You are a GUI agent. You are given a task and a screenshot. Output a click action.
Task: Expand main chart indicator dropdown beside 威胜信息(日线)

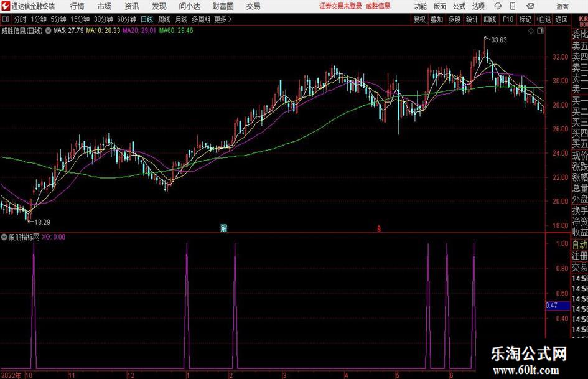48,30
